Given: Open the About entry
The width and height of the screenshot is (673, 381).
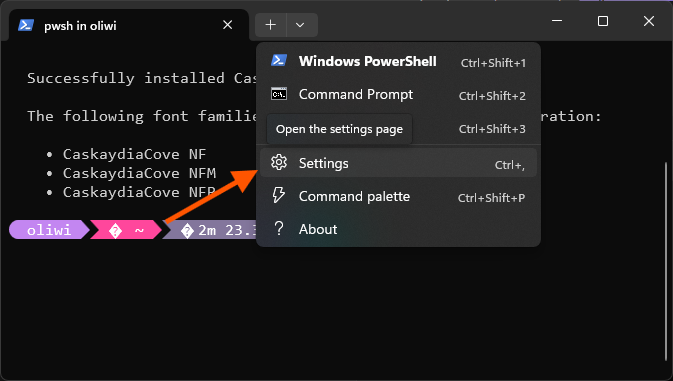Looking at the screenshot, I should click(x=398, y=229).
